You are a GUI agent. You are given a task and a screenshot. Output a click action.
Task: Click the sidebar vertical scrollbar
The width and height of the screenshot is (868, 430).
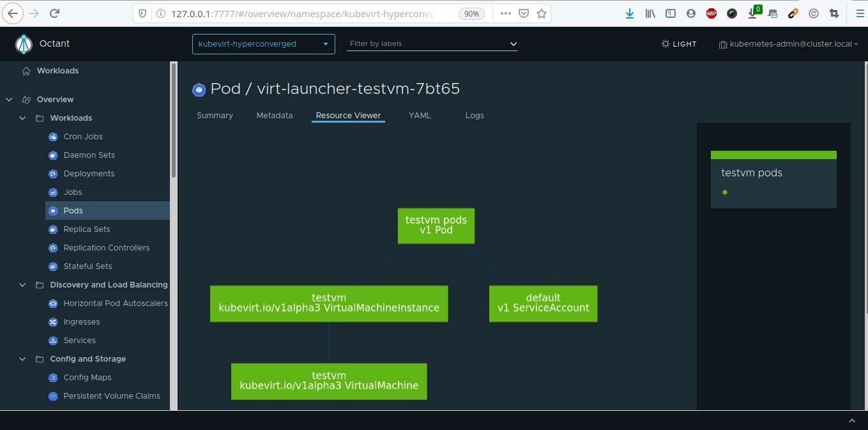coord(173,120)
